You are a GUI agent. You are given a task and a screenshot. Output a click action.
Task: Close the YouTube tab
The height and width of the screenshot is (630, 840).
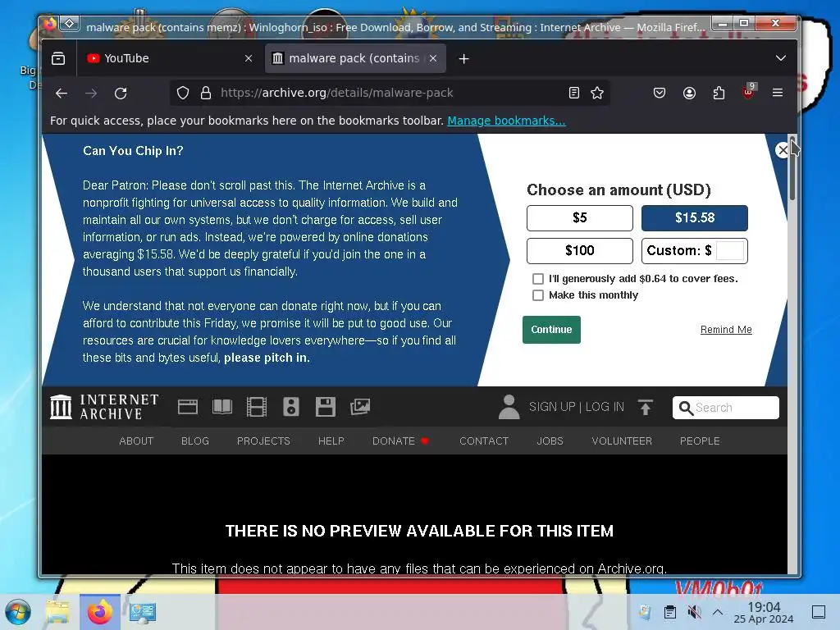[248, 58]
